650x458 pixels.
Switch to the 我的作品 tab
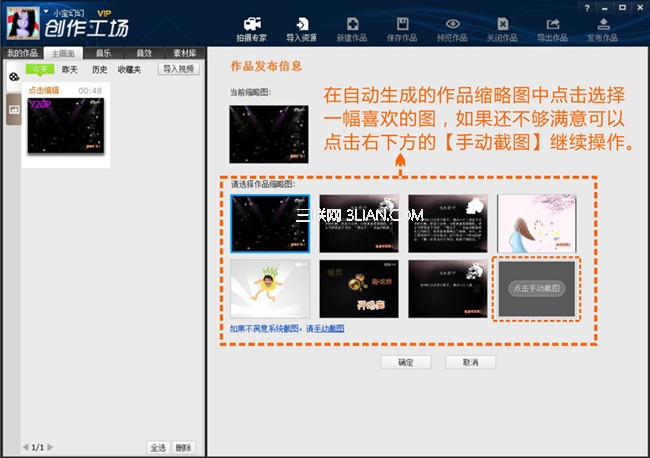pos(22,53)
